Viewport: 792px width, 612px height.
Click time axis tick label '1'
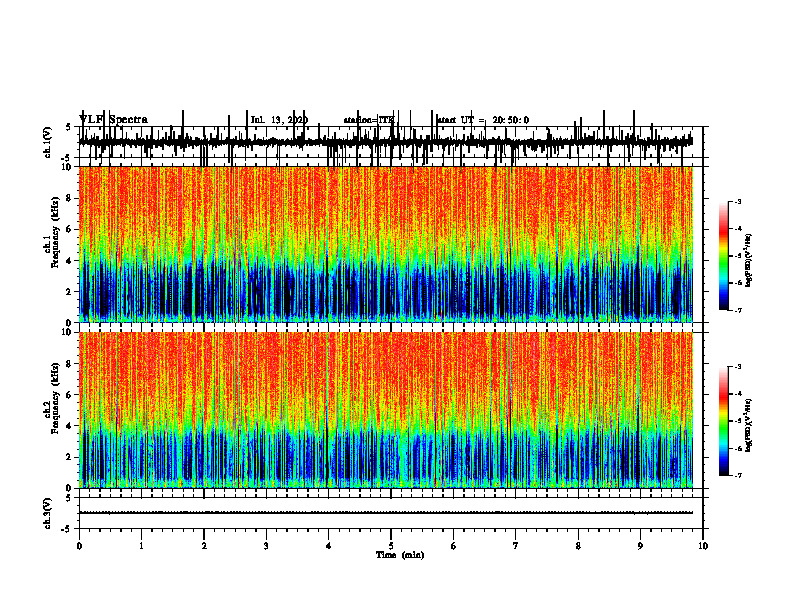141,546
